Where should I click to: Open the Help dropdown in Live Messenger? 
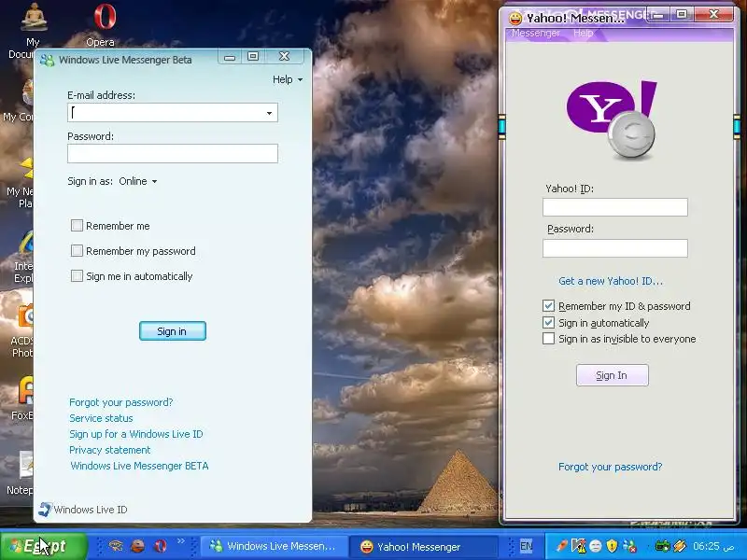[x=288, y=79]
